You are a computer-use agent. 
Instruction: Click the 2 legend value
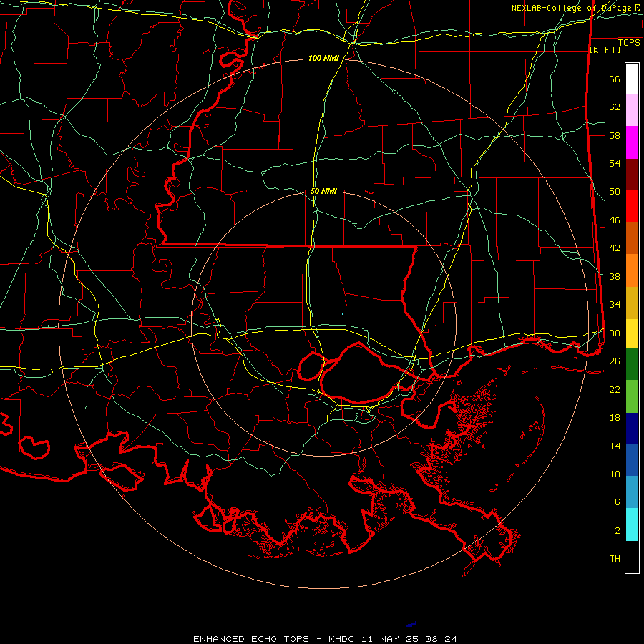(618, 531)
